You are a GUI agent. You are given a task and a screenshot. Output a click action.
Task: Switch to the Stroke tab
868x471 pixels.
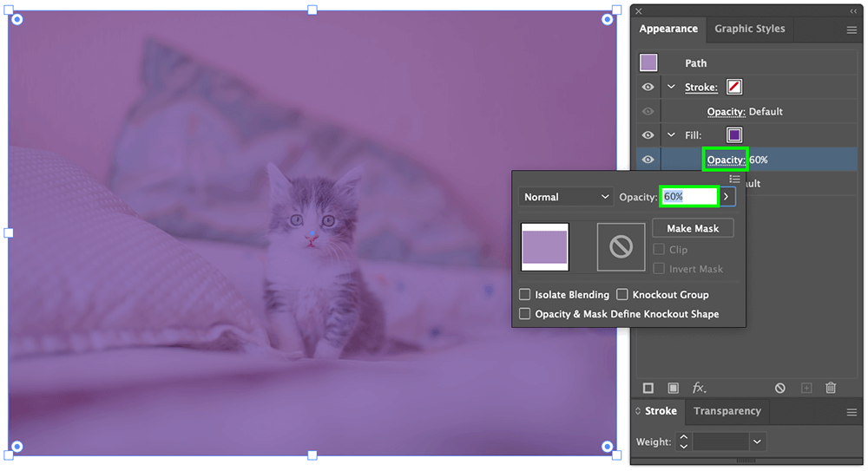pyautogui.click(x=661, y=411)
